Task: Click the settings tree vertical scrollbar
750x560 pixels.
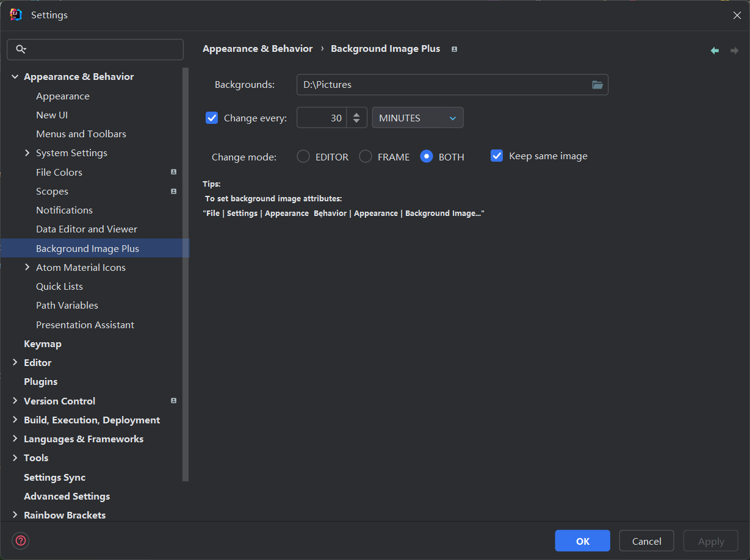Action: (186, 275)
